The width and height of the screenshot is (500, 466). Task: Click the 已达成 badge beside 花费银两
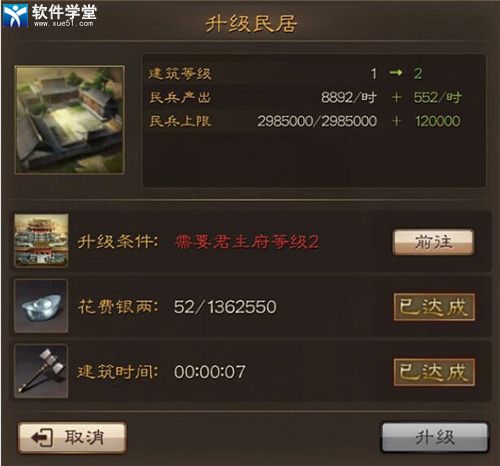[434, 307]
